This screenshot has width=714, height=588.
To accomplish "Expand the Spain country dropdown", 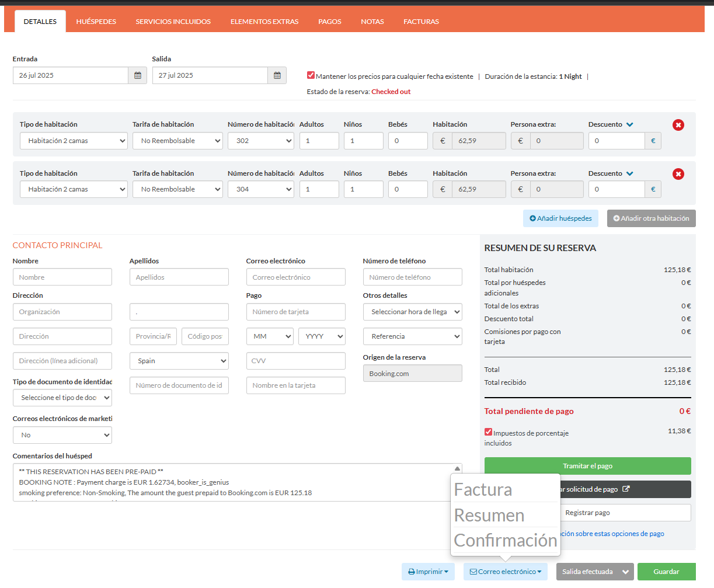I will 179,361.
